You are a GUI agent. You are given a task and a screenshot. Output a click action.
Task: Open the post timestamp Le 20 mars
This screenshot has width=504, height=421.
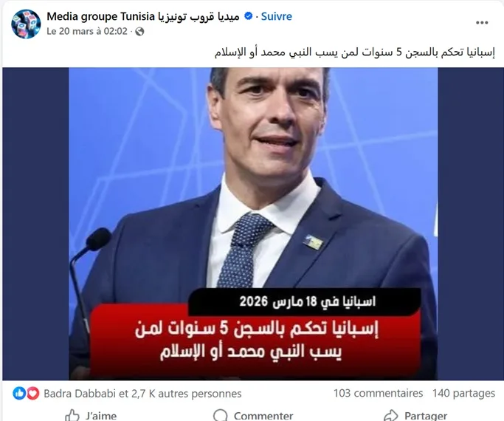point(87,31)
